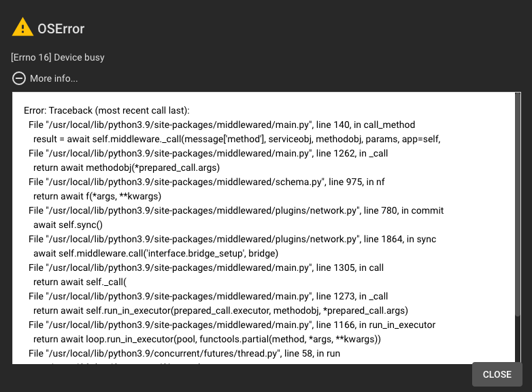Click the Traceback (most recent call last) line

tap(107, 111)
